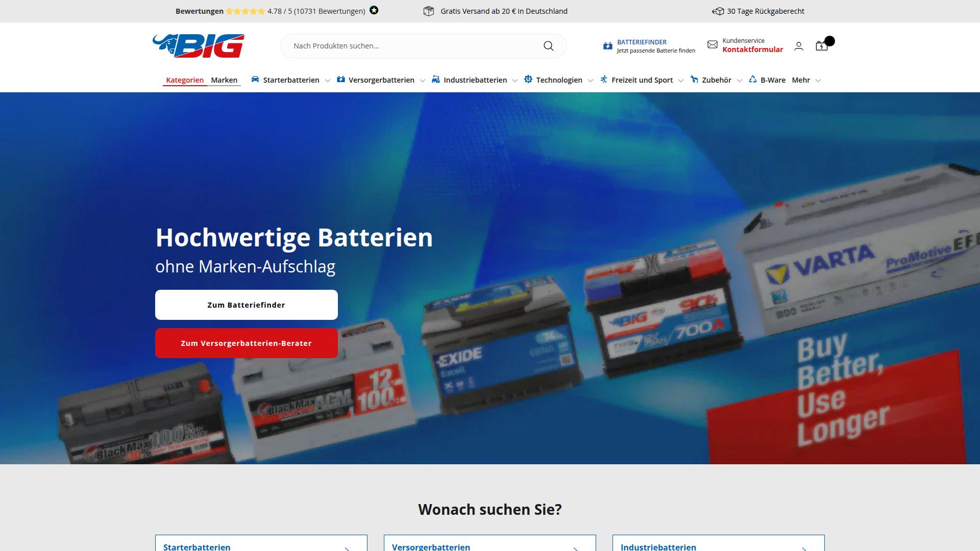Click the Mehr menu label

[x=801, y=80]
